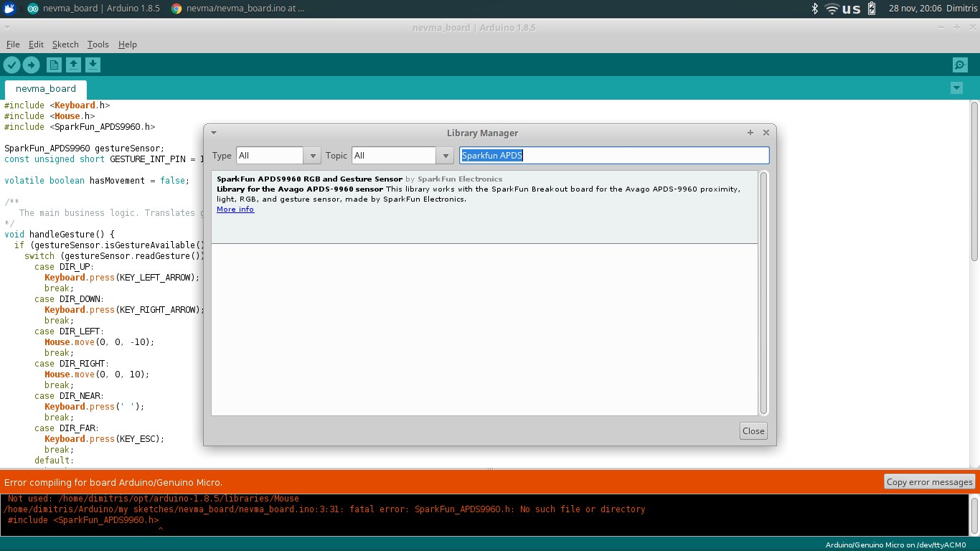Click Copy error messages button
980x551 pixels.
tap(929, 482)
